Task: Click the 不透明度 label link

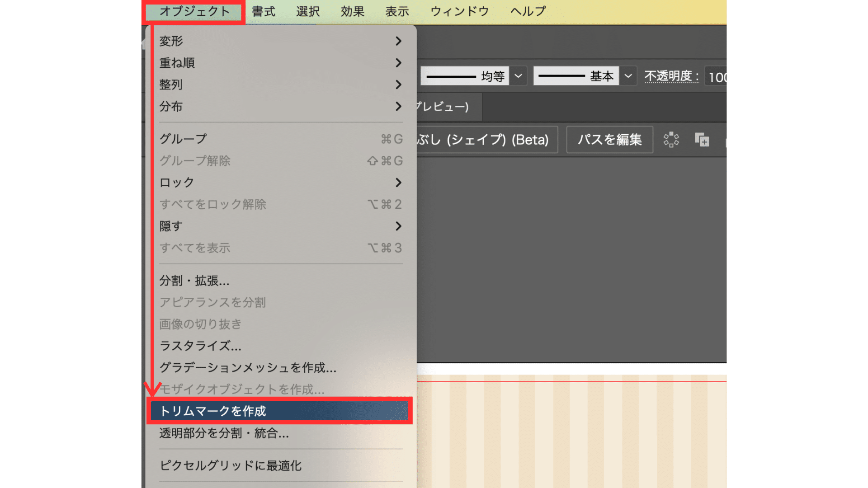Action: click(x=671, y=76)
